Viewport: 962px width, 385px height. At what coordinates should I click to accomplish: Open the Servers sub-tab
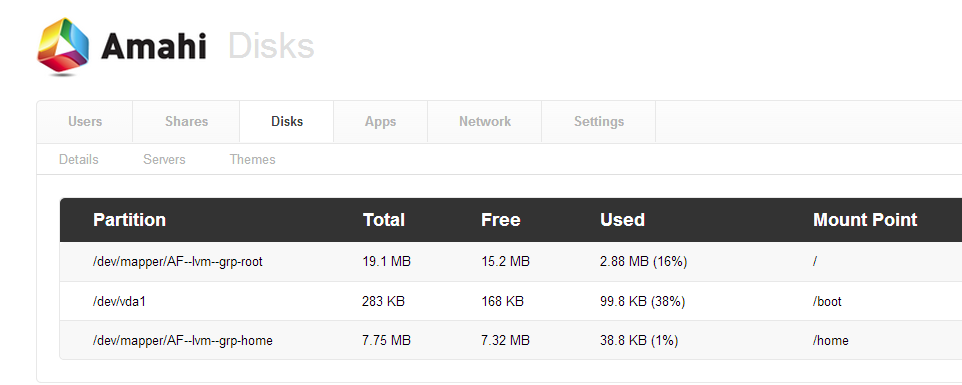tap(164, 159)
